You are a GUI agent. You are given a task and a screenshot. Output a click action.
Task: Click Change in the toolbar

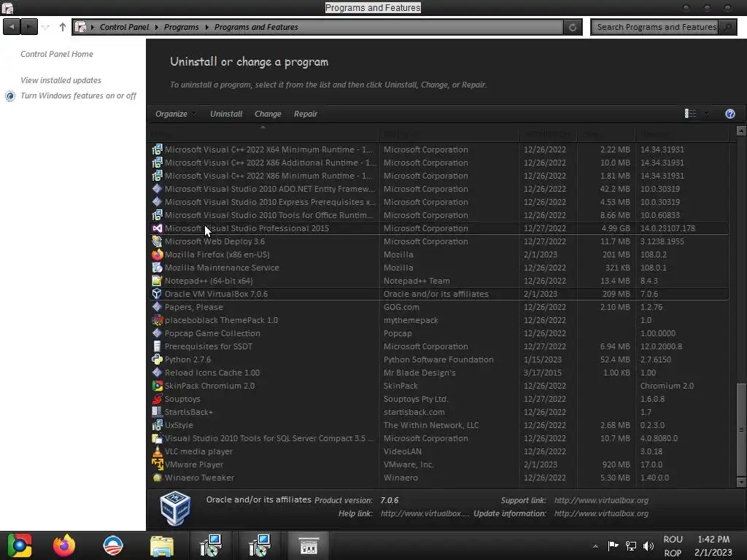point(268,114)
